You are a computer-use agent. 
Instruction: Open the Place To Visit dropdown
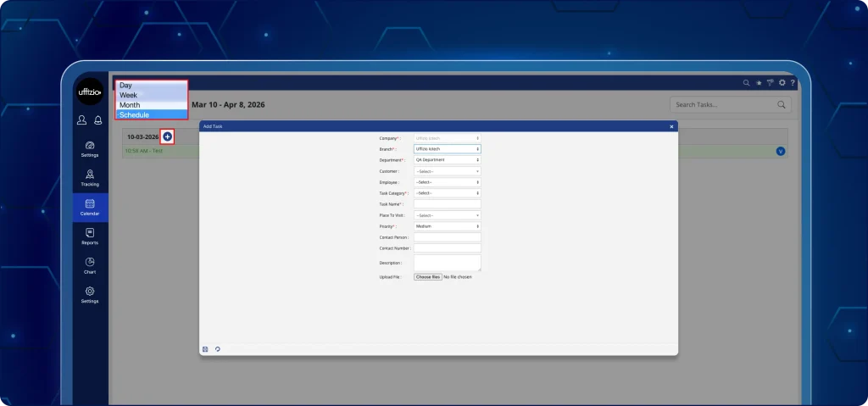pyautogui.click(x=448, y=215)
